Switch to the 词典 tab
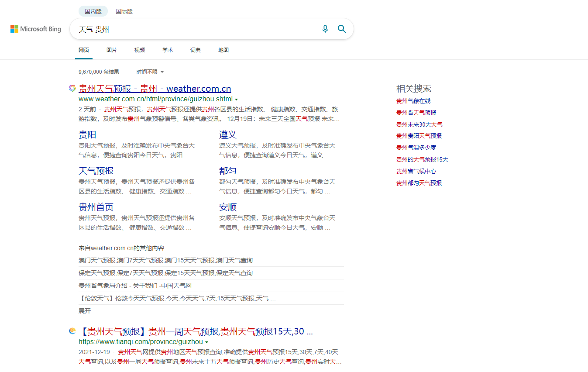The height and width of the screenshot is (372, 588). coord(195,50)
